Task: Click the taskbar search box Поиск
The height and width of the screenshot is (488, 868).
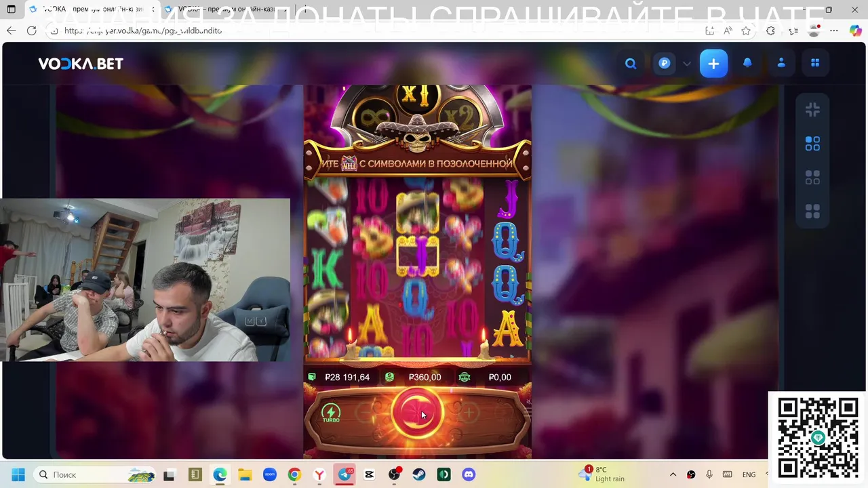Action: click(95, 474)
